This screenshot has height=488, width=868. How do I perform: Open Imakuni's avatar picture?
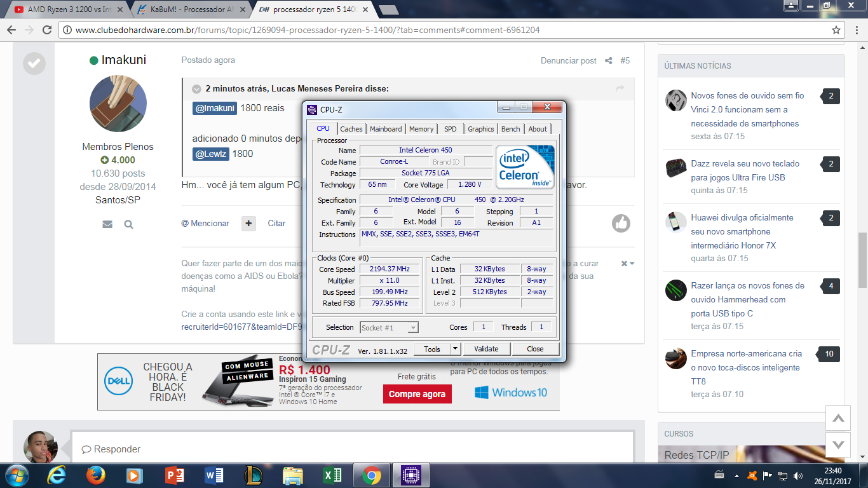pyautogui.click(x=118, y=104)
